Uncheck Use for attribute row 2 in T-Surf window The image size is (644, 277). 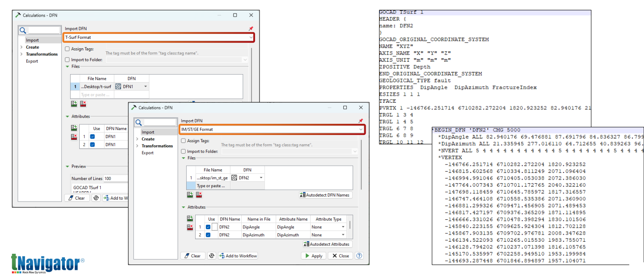point(93,145)
